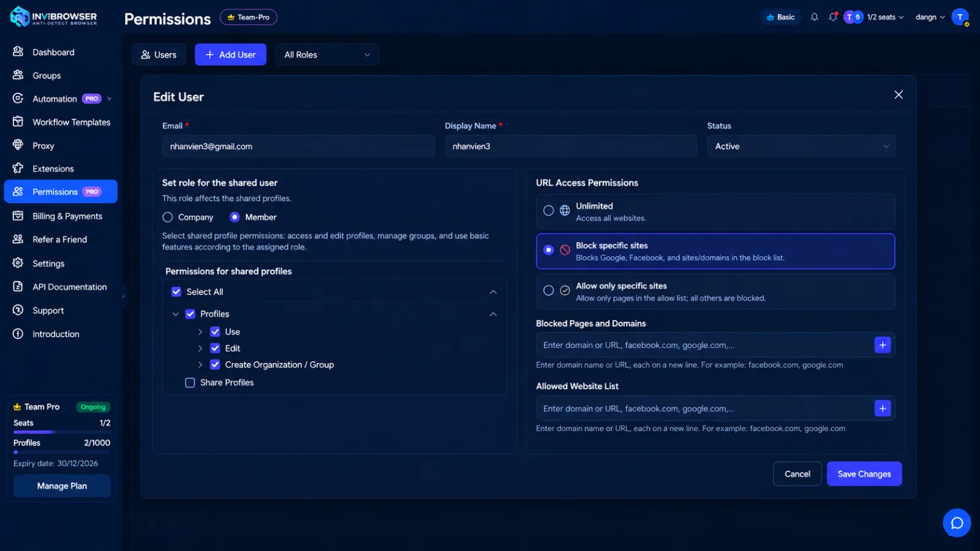
Task: Open the Automation menu item
Action: point(61,99)
